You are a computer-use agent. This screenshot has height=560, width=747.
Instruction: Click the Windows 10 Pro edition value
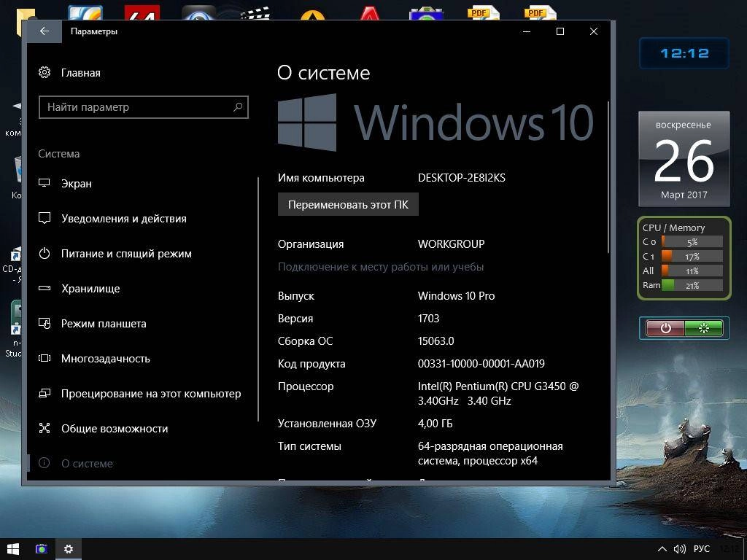click(x=456, y=296)
